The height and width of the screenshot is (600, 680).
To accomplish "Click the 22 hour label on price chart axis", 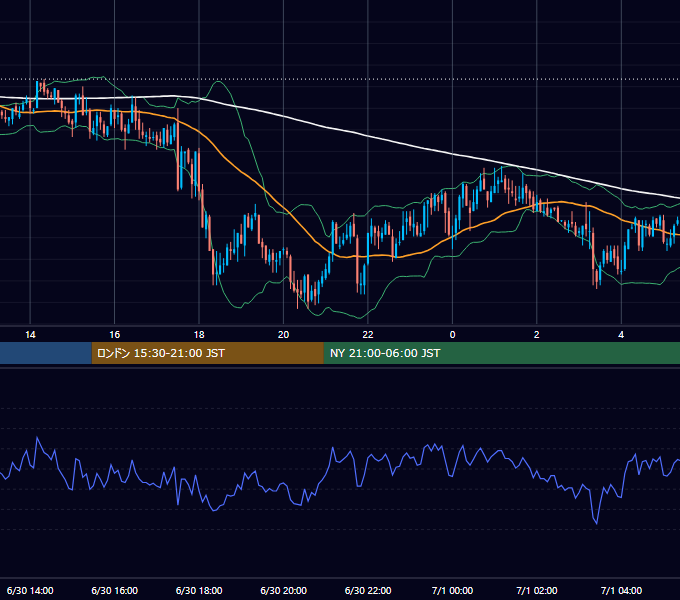I will click(368, 335).
